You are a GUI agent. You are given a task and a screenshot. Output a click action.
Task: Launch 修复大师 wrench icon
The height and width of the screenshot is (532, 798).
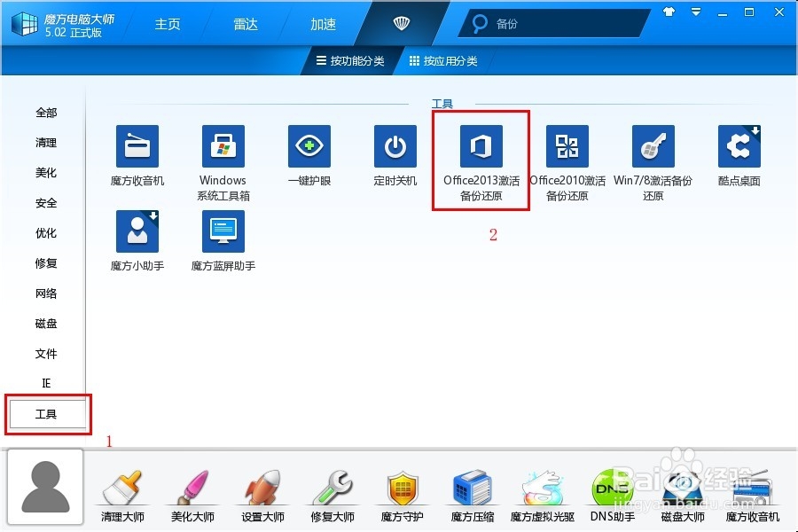332,497
